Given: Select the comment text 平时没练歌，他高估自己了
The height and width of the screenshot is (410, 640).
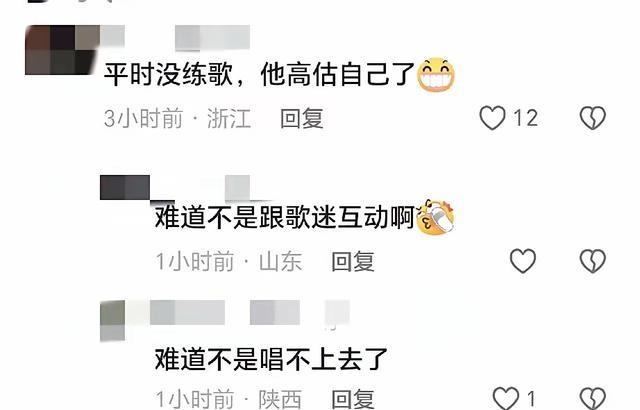Looking at the screenshot, I should [x=260, y=75].
